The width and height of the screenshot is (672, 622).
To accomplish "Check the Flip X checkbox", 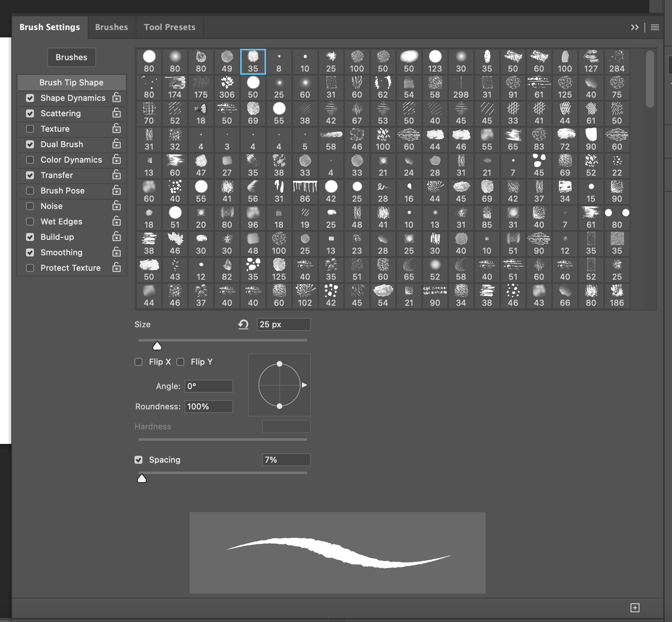I will 139,362.
